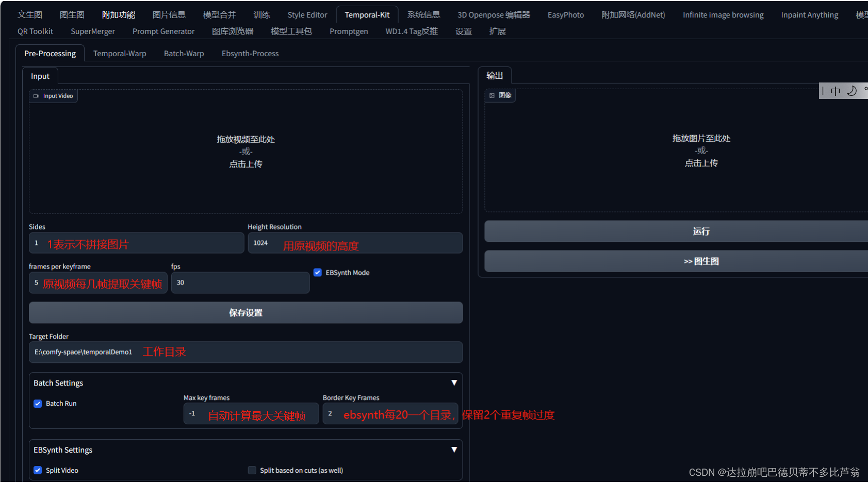The height and width of the screenshot is (483, 868).
Task: Click the 运行 run button
Action: coord(701,231)
